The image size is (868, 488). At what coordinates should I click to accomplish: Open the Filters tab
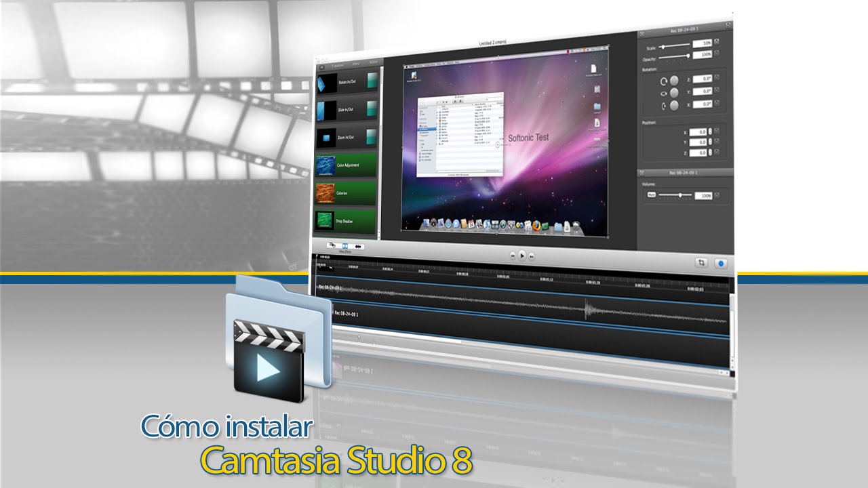tap(355, 64)
